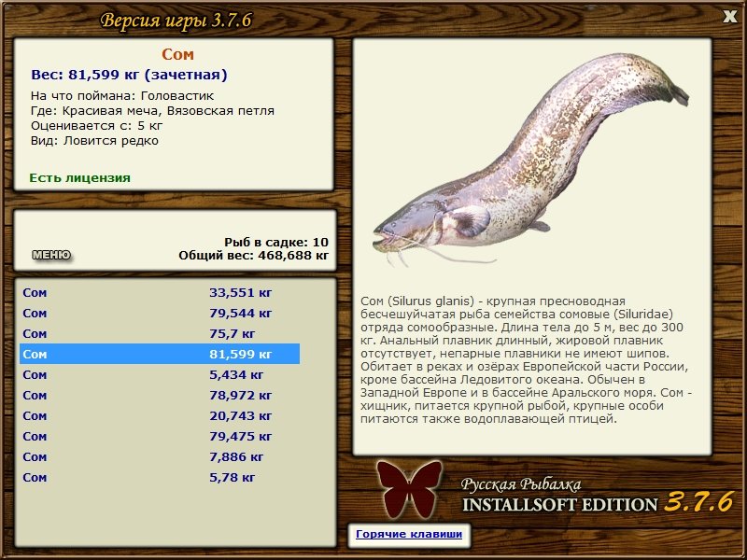Select the Сом 7,886 кг row

click(160, 456)
